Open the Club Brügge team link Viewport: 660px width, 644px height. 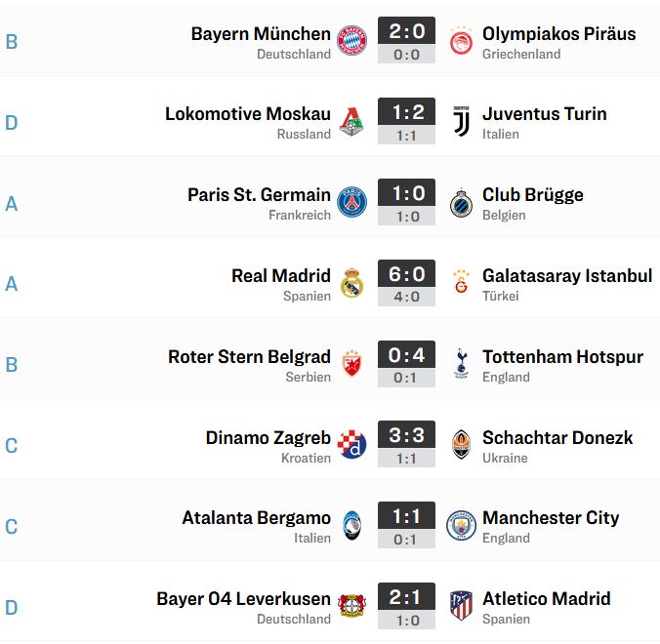(533, 195)
